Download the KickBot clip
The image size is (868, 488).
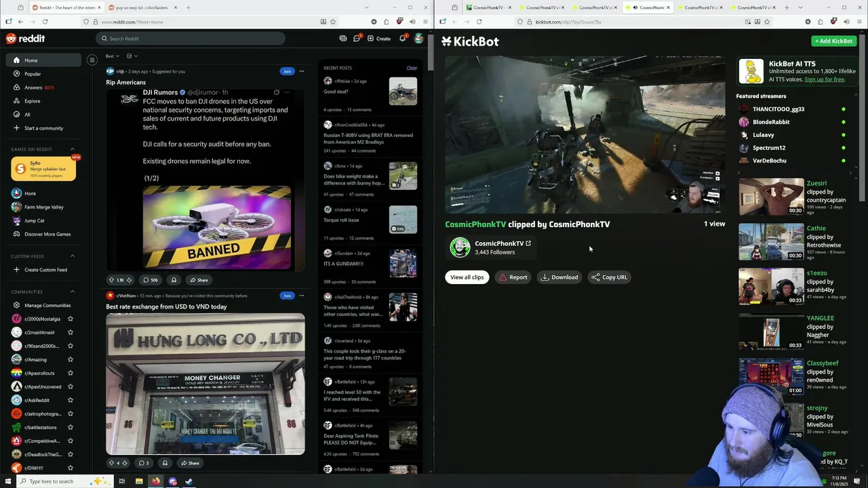[559, 277]
